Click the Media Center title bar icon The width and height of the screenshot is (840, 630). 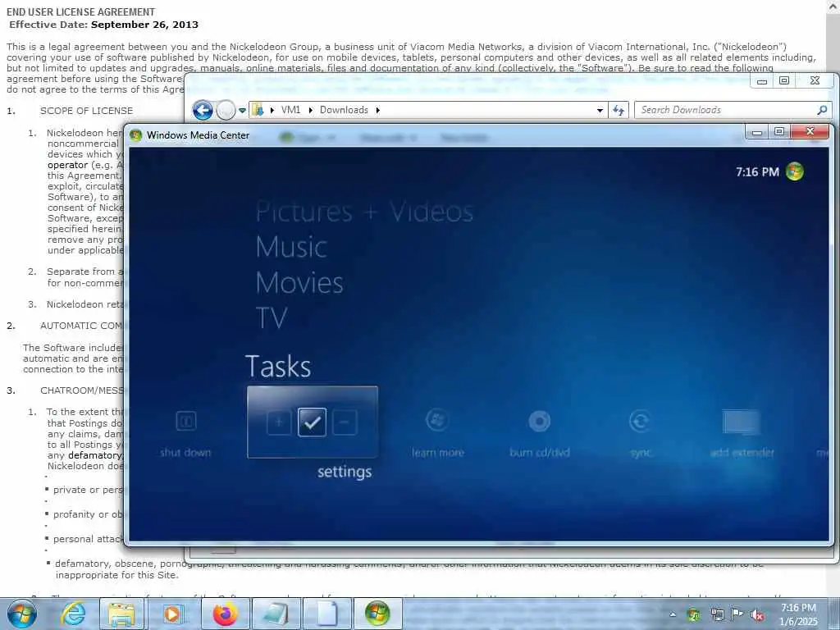pos(135,135)
